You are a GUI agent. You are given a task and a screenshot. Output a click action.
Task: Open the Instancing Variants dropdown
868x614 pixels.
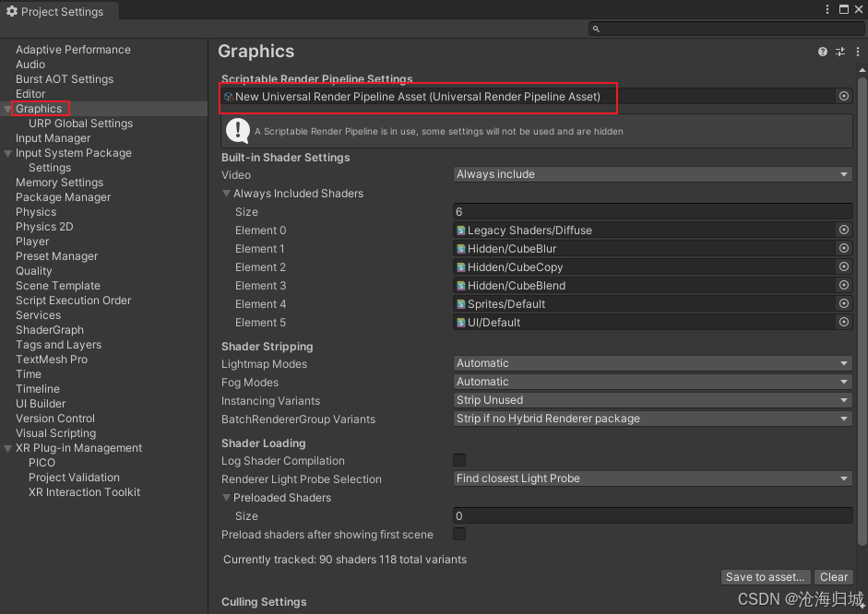[x=653, y=400]
